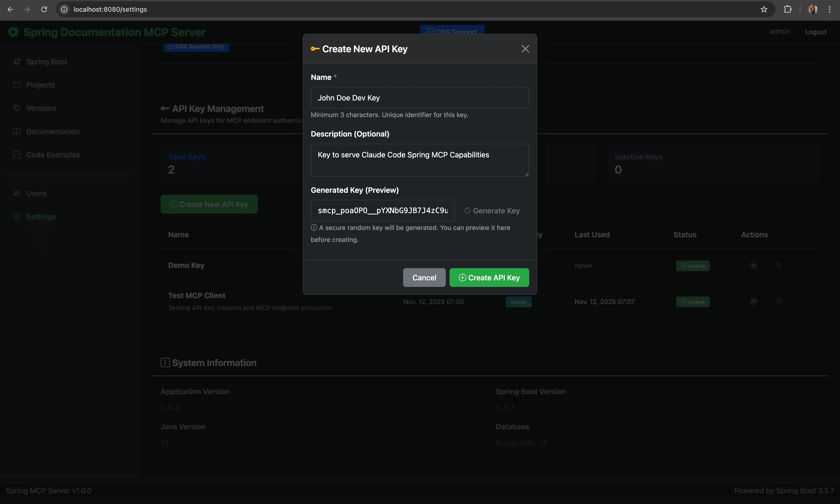The height and width of the screenshot is (504, 840).
Task: Click the Code Examples brackets icon
Action: tap(17, 155)
